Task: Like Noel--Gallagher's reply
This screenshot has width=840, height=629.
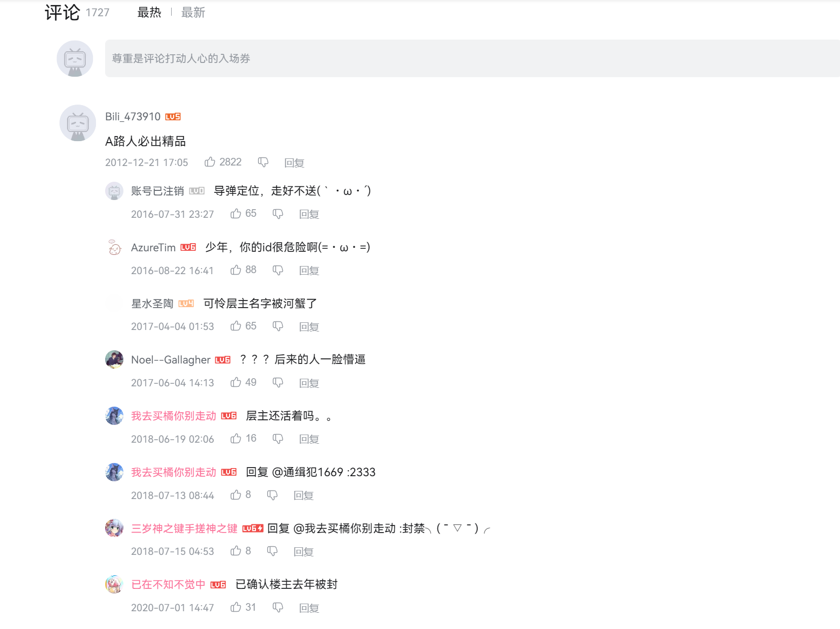Action: click(236, 382)
